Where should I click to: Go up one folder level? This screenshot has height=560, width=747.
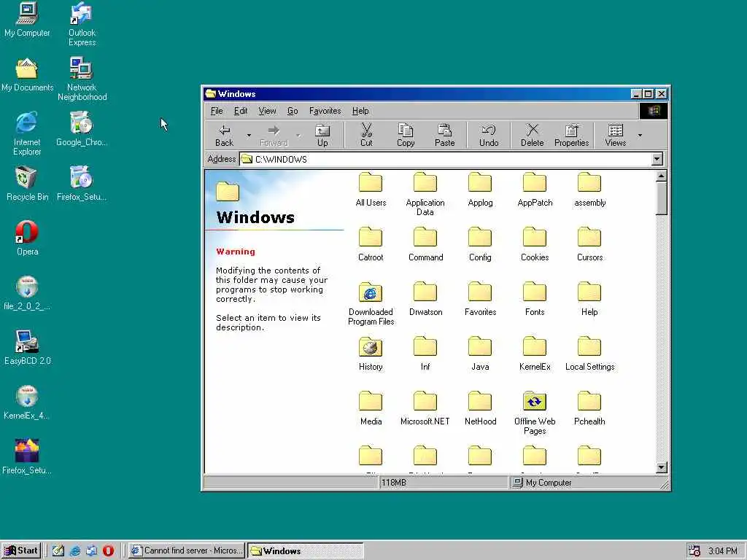322,135
